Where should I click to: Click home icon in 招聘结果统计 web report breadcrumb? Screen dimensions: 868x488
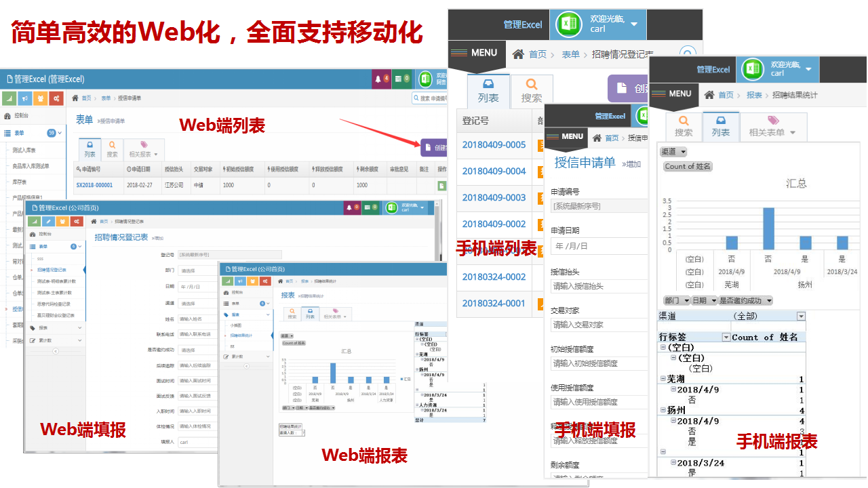[281, 281]
